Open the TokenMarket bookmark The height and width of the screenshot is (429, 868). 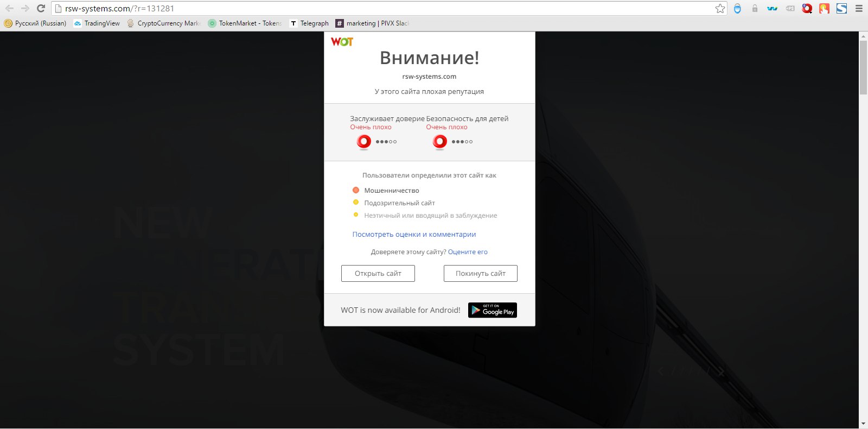pyautogui.click(x=245, y=23)
